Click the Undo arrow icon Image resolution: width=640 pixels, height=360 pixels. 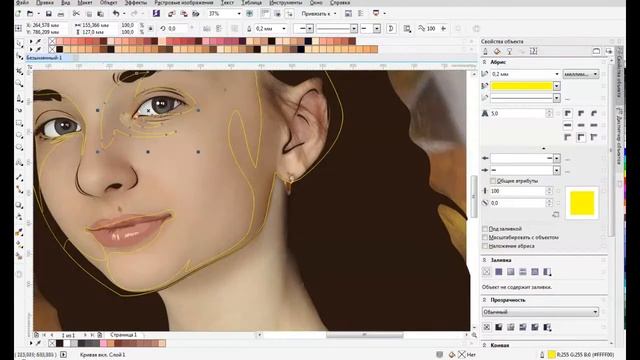(116, 14)
